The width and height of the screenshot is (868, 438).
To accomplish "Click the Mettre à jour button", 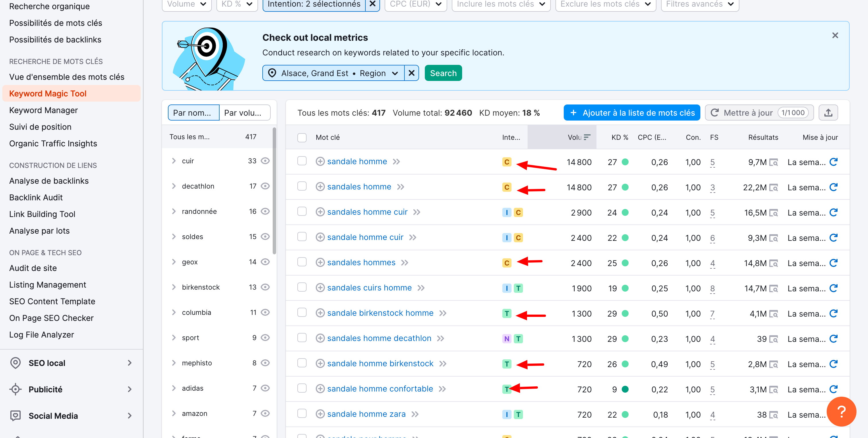I will pos(759,113).
